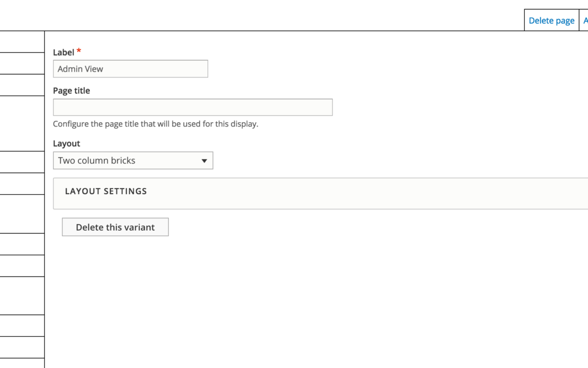The height and width of the screenshot is (368, 588).
Task: Click the Label field caption text
Action: pyautogui.click(x=63, y=52)
